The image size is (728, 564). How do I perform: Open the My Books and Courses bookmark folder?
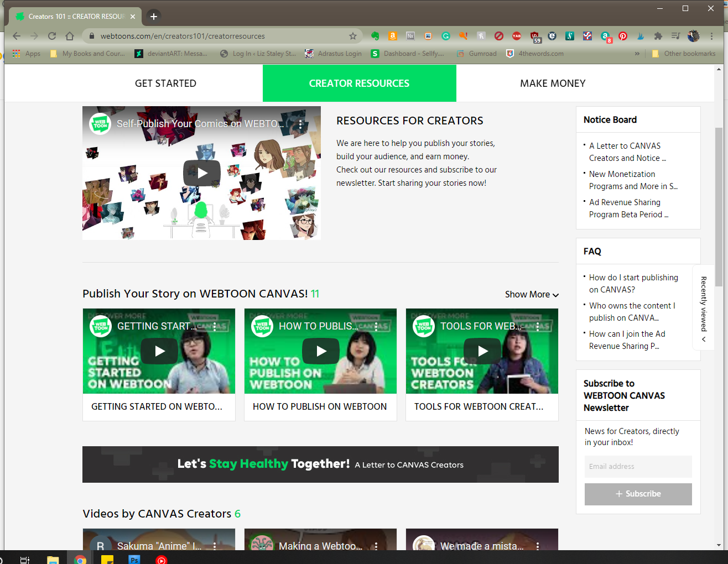(x=87, y=54)
